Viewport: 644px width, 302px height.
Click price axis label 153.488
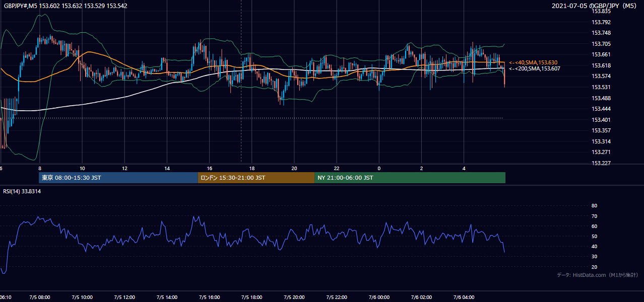[x=601, y=98]
